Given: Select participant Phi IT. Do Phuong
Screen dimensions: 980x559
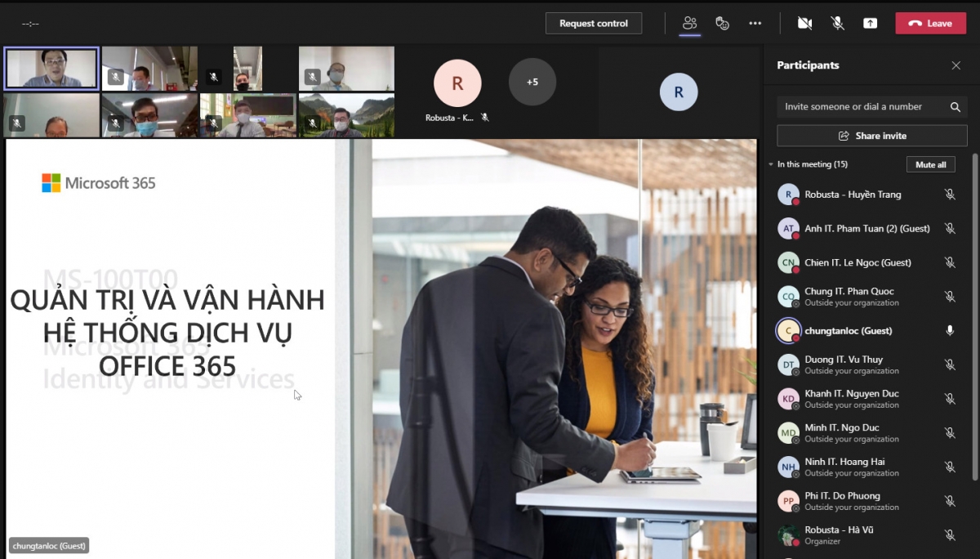Looking at the screenshot, I should pos(842,496).
